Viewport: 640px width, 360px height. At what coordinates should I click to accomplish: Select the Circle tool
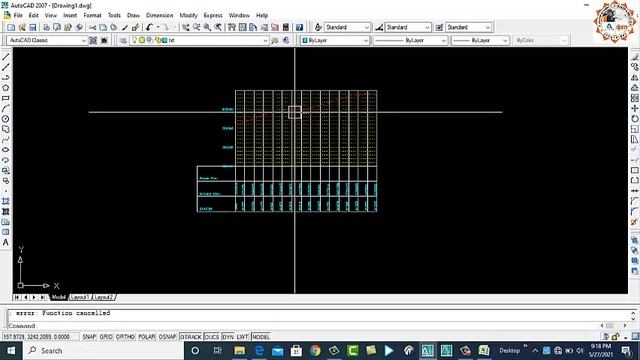6,119
